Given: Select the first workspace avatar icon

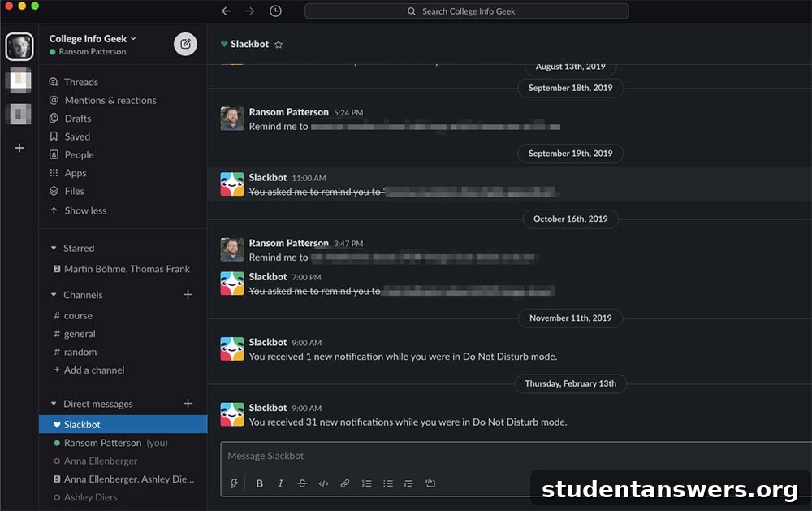Looking at the screenshot, I should click(x=19, y=46).
